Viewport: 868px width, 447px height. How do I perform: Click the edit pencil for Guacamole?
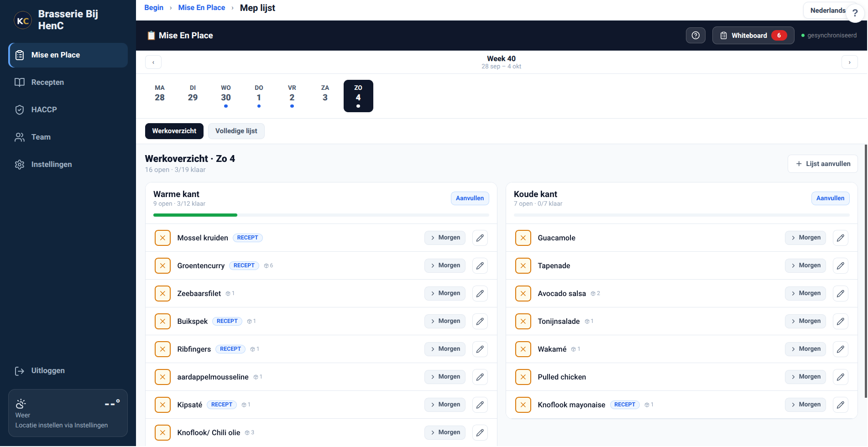841,238
